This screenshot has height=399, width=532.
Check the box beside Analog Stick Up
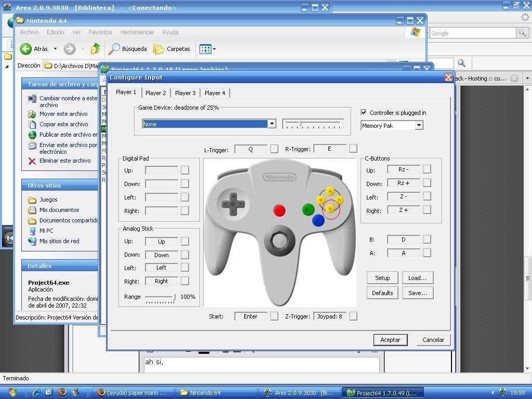184,241
